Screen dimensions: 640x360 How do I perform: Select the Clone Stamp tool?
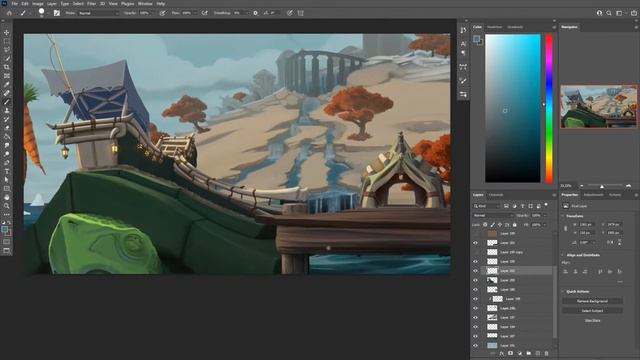tap(7, 111)
